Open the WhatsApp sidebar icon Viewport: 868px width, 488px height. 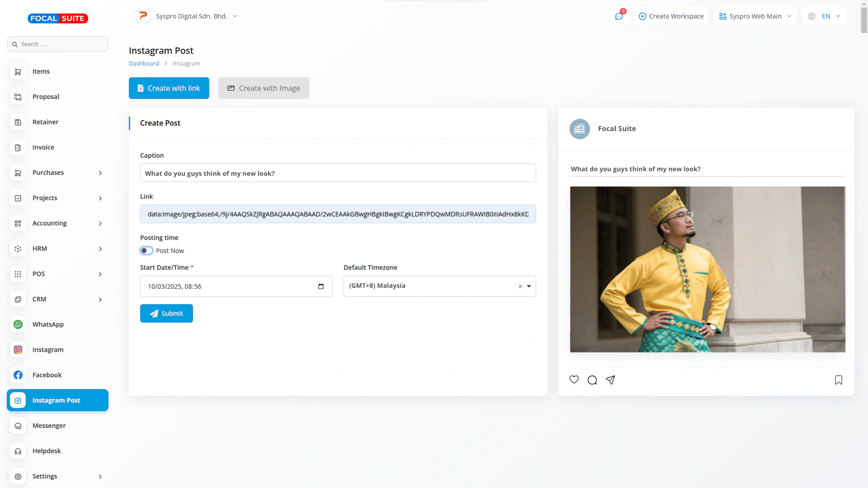(x=18, y=324)
